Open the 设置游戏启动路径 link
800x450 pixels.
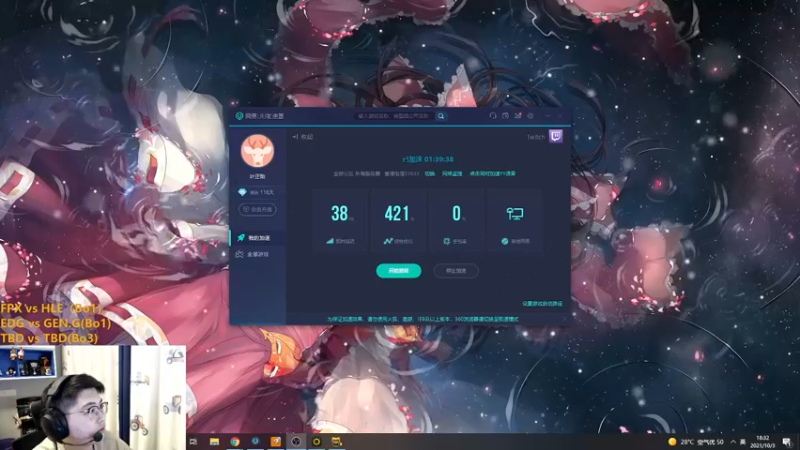(542, 304)
